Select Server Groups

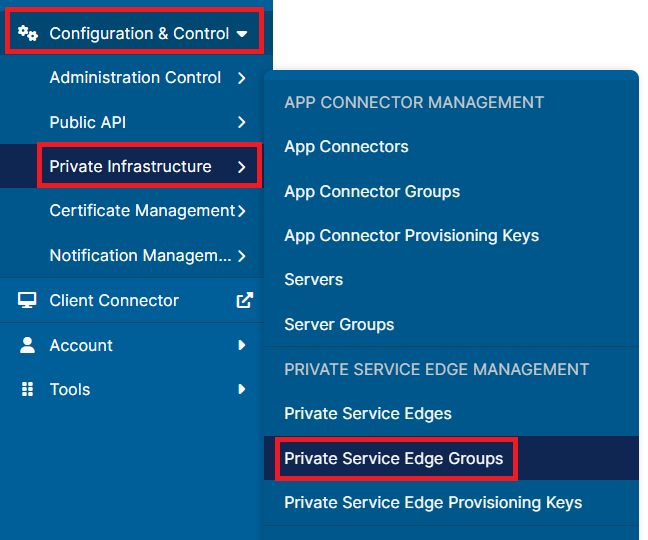339,325
